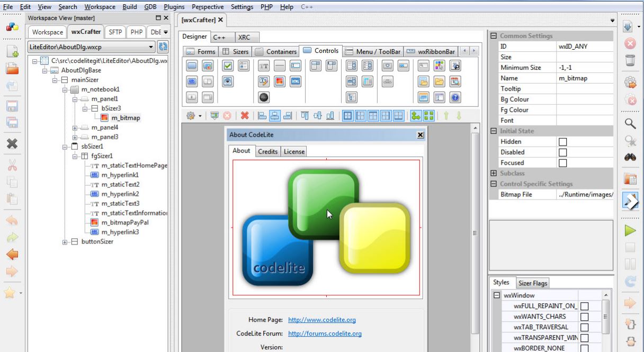Open the http://www.codelite.org link
The height and width of the screenshot is (352, 644).
[x=322, y=320]
